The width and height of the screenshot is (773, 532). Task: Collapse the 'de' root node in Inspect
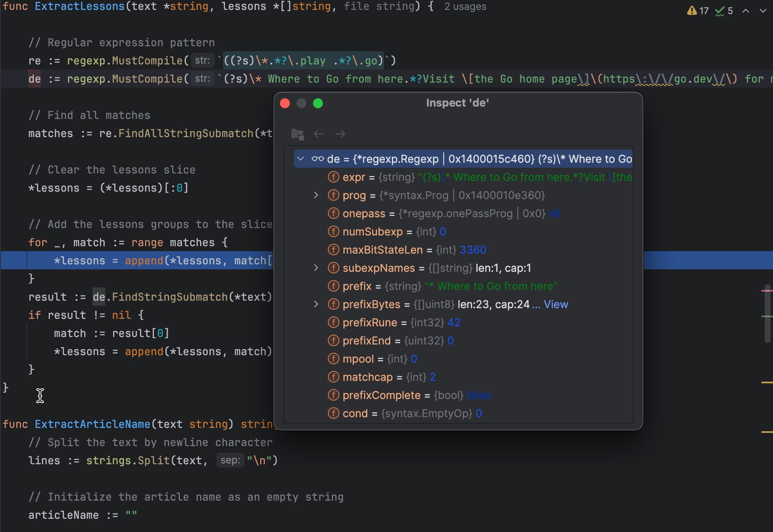301,159
